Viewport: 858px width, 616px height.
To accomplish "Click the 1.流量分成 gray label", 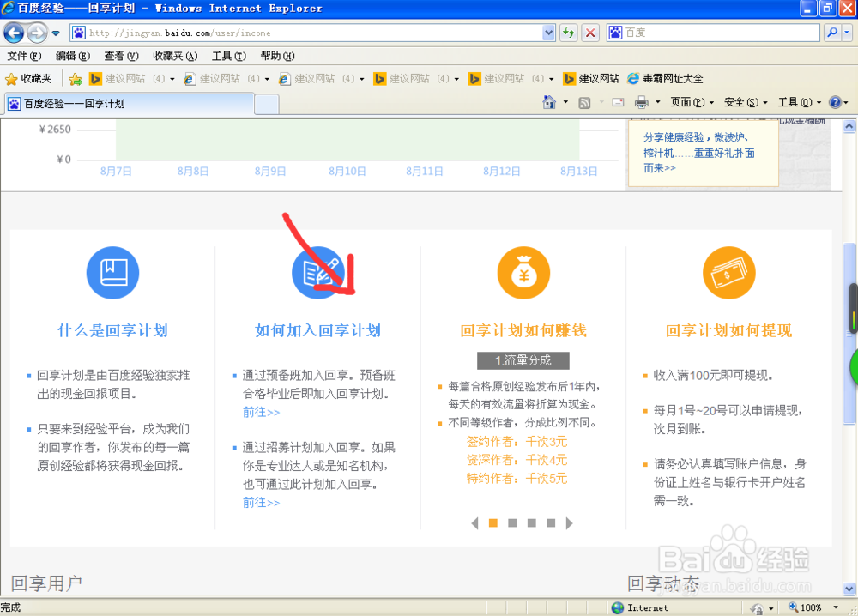I will 523,360.
